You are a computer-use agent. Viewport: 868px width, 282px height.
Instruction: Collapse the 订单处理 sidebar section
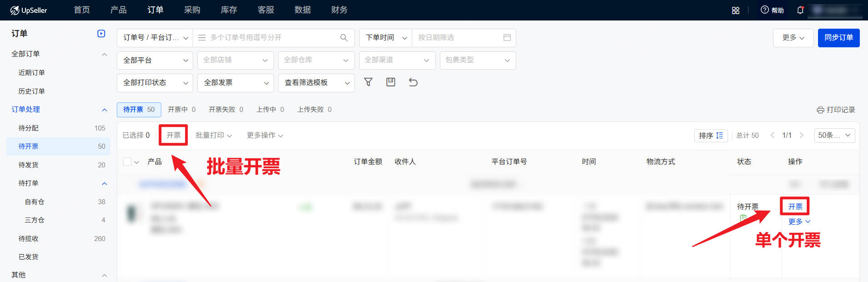click(x=105, y=110)
